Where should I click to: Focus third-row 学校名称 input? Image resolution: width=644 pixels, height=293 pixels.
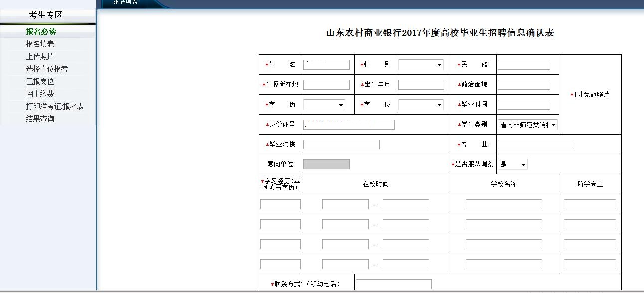point(504,244)
